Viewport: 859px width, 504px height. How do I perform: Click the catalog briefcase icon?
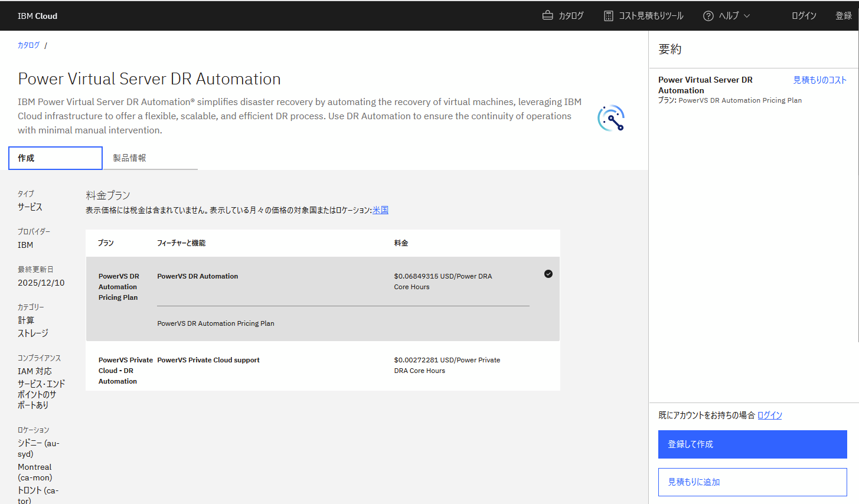(x=547, y=15)
